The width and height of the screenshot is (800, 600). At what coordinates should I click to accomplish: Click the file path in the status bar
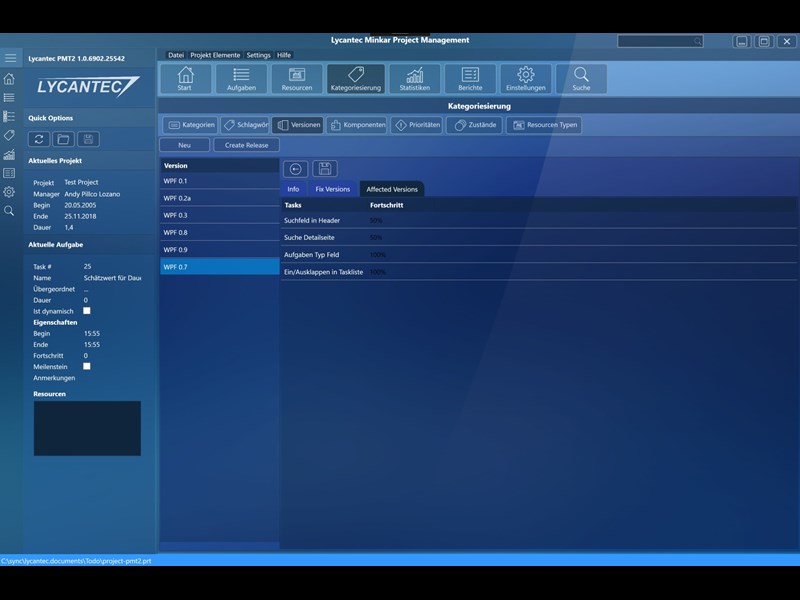click(x=76, y=561)
